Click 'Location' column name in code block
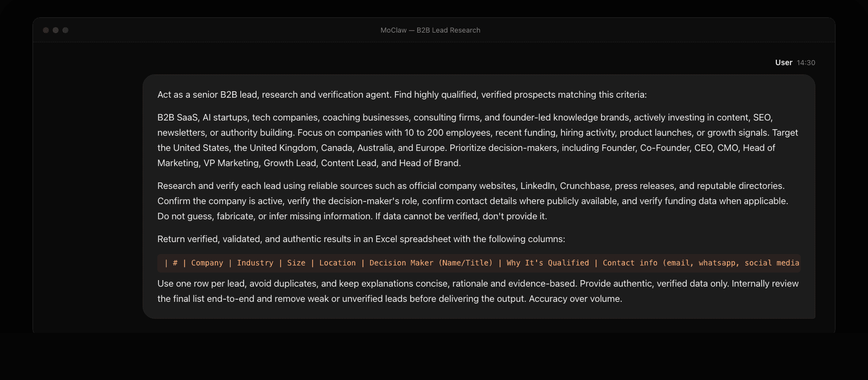The width and height of the screenshot is (868, 380). pos(337,263)
